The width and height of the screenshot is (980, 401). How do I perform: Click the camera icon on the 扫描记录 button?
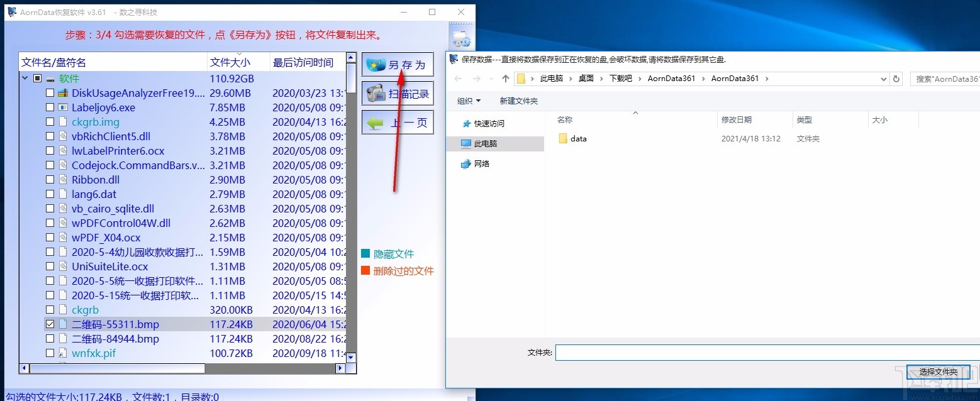pos(376,93)
